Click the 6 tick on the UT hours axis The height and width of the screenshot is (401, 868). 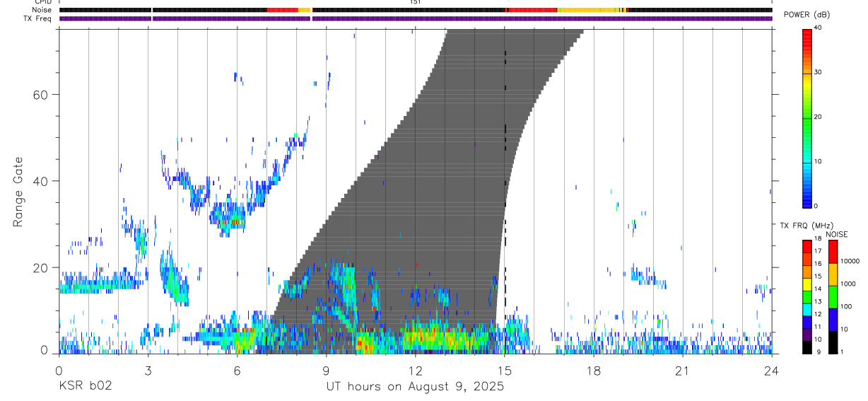click(237, 370)
